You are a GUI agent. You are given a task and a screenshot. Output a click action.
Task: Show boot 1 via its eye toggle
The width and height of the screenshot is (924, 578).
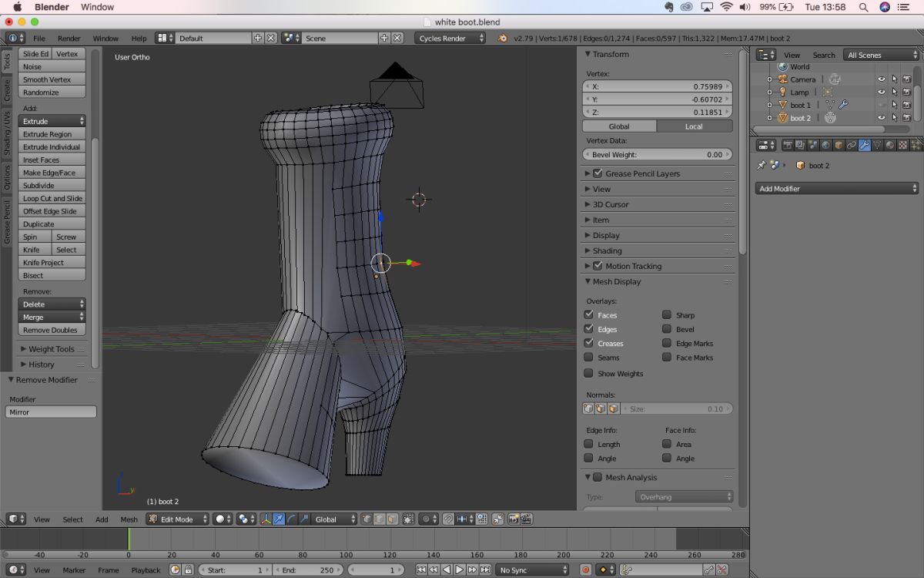point(882,105)
